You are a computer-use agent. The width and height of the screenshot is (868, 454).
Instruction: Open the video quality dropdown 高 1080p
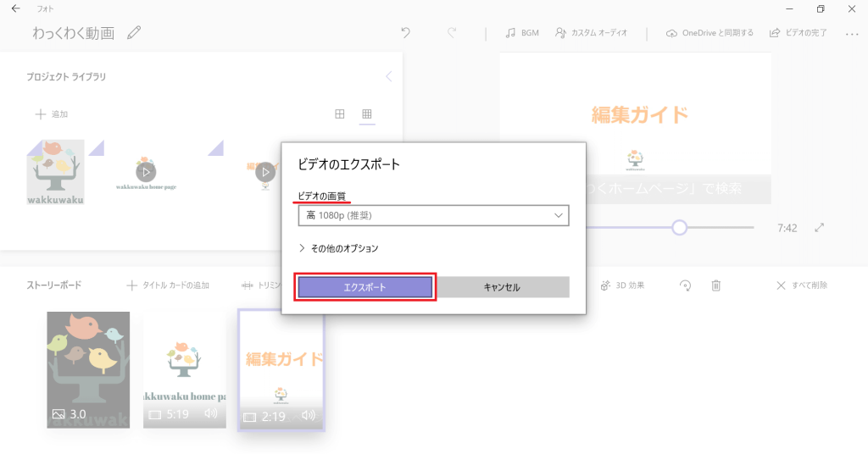coord(433,216)
